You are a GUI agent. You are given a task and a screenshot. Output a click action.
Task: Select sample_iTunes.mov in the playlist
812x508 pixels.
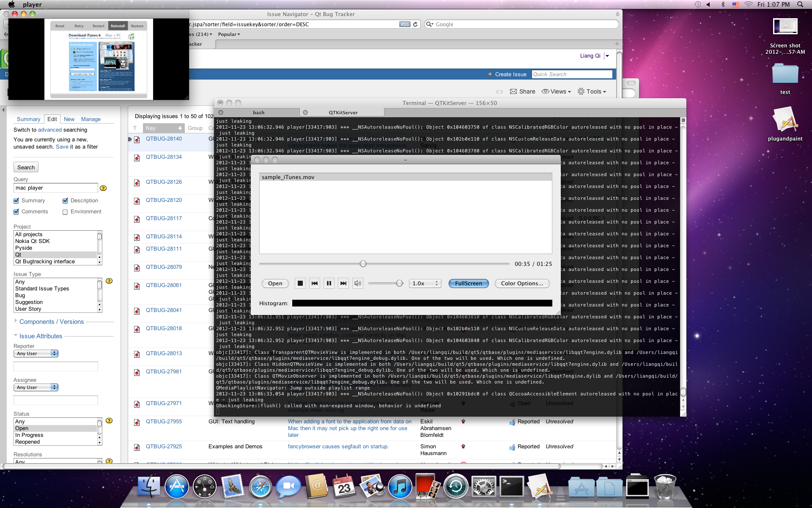[x=406, y=177]
